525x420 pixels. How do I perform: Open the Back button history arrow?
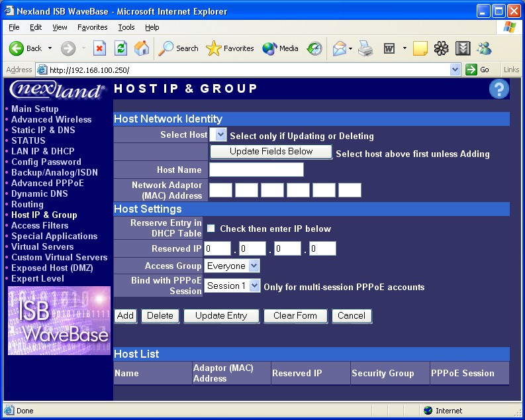click(50, 48)
